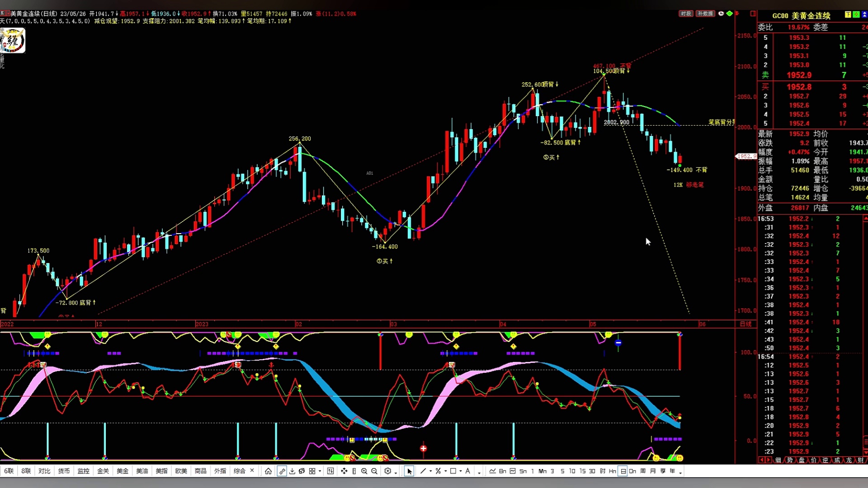Open the line drawing tool dropdown arrow

click(431, 471)
